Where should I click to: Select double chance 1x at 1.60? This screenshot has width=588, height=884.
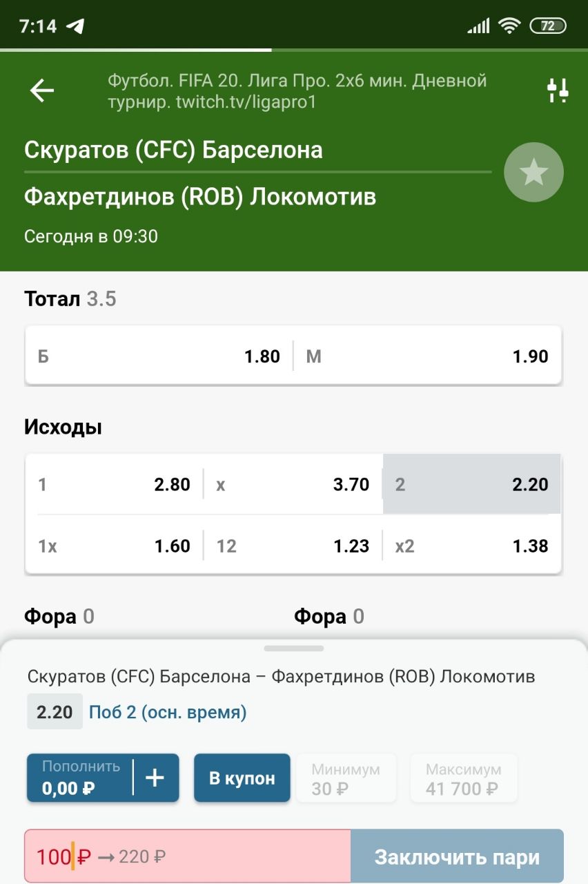click(114, 546)
